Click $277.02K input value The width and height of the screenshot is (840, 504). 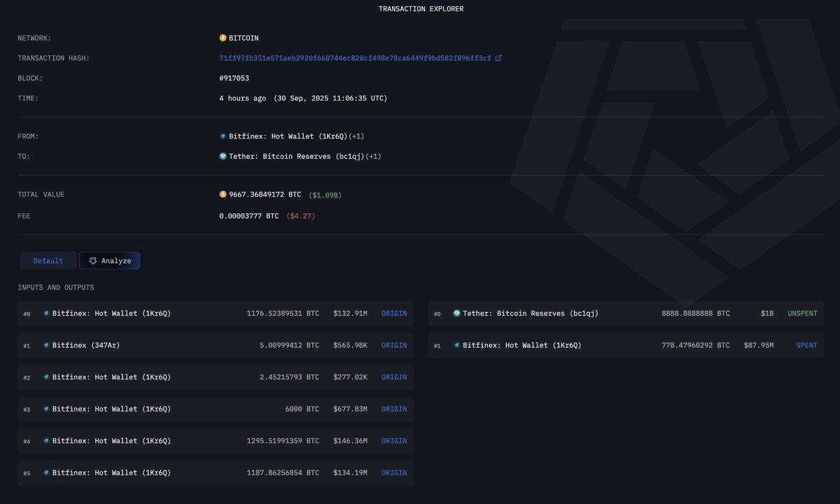click(x=350, y=377)
